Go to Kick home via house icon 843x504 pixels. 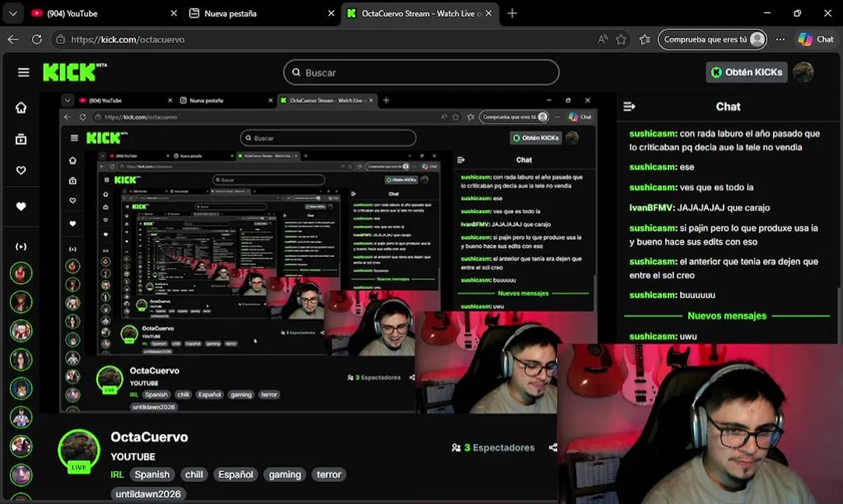pos(21,108)
